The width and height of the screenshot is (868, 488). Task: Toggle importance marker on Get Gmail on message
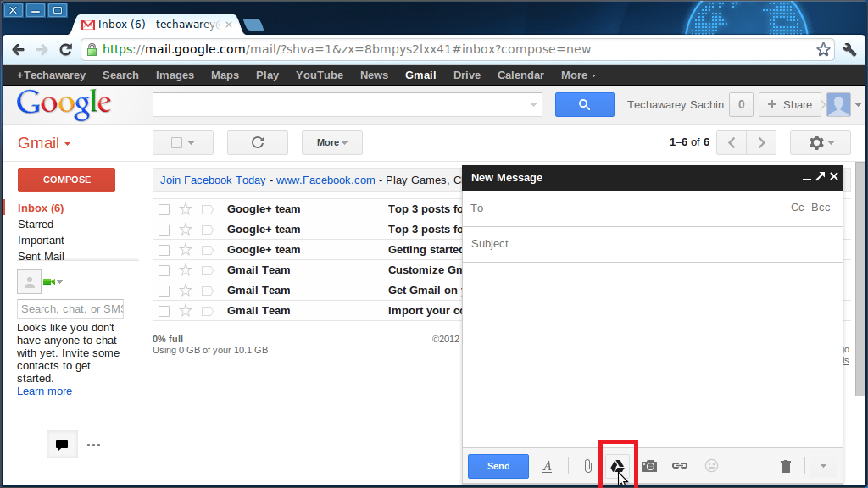click(x=208, y=291)
